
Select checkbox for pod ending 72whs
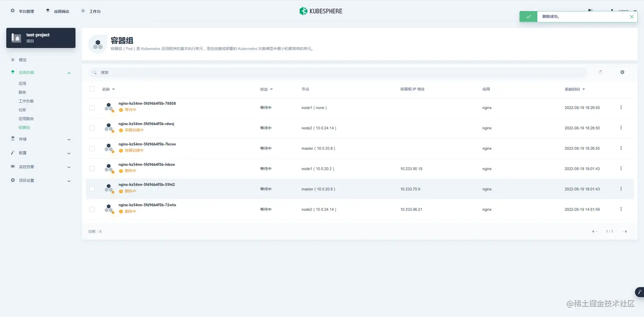point(92,209)
